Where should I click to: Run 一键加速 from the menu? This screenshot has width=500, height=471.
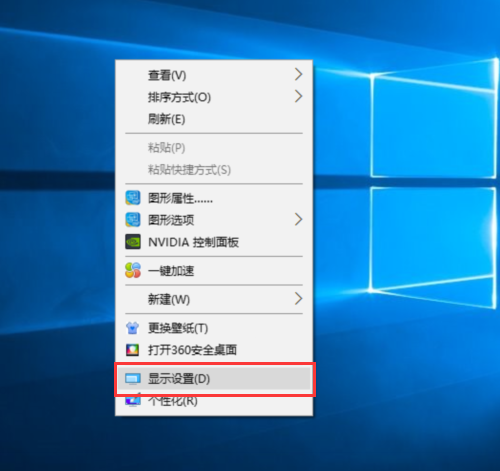click(214, 271)
